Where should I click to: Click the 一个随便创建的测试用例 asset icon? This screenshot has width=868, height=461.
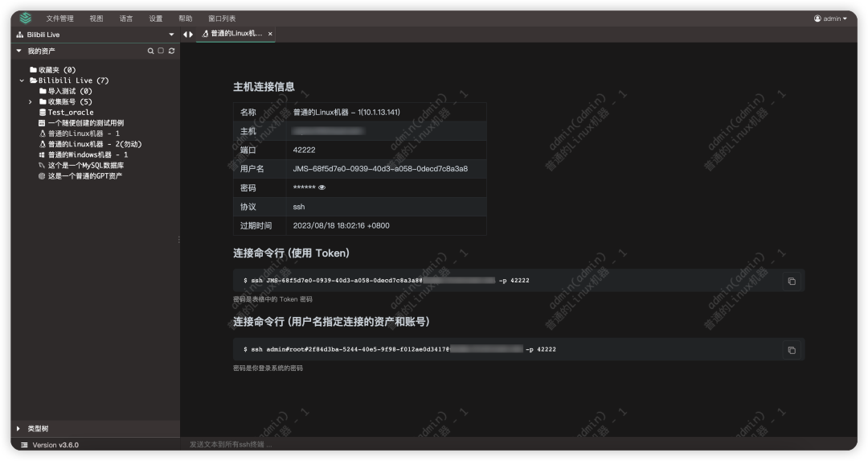point(42,123)
